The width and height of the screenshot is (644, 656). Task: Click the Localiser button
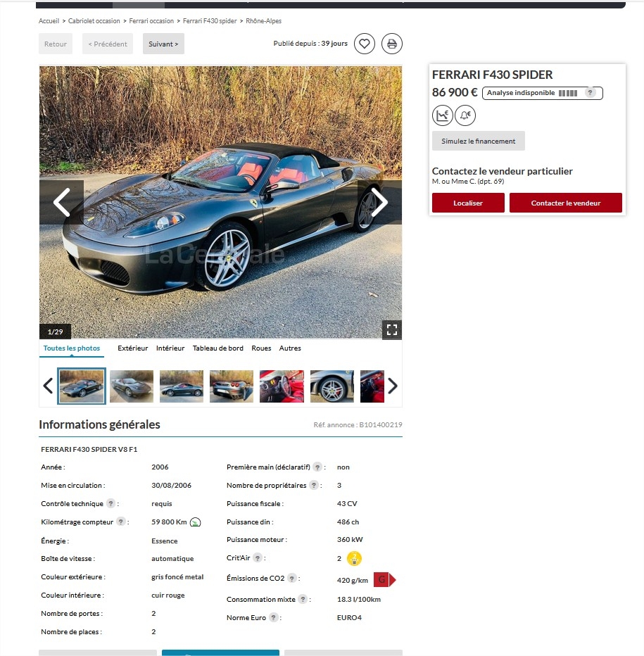468,203
